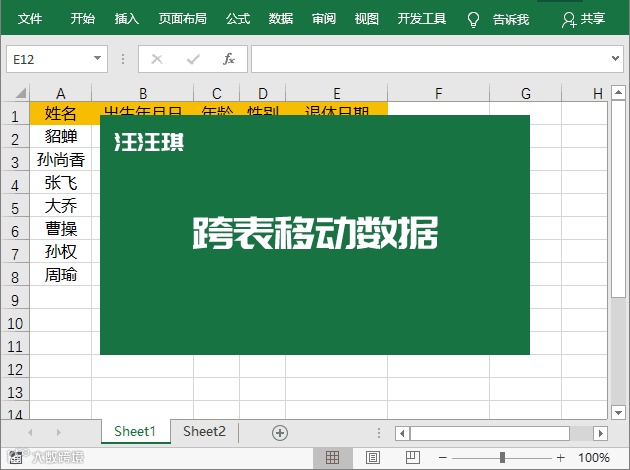Switch to the 数据 ribbon tab
Image resolution: width=630 pixels, height=470 pixels.
[x=280, y=18]
